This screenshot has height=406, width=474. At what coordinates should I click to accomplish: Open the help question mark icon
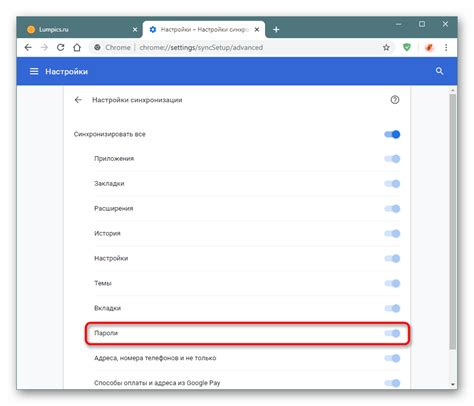[x=395, y=100]
